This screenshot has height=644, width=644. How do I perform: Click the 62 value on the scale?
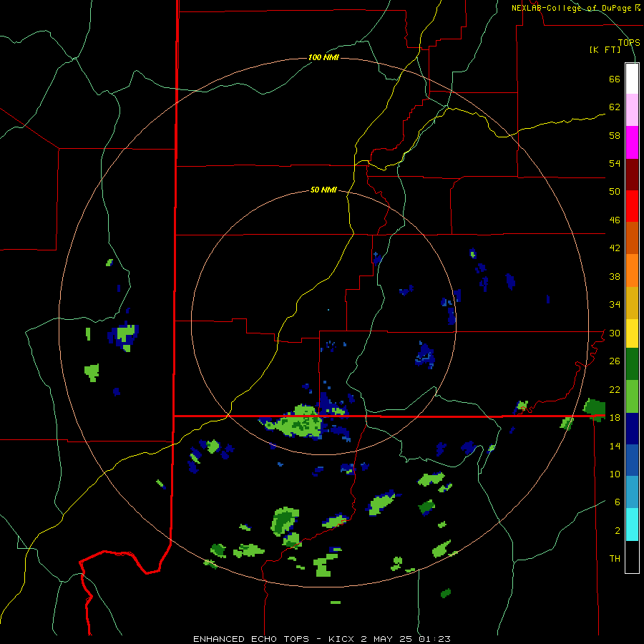tap(615, 107)
